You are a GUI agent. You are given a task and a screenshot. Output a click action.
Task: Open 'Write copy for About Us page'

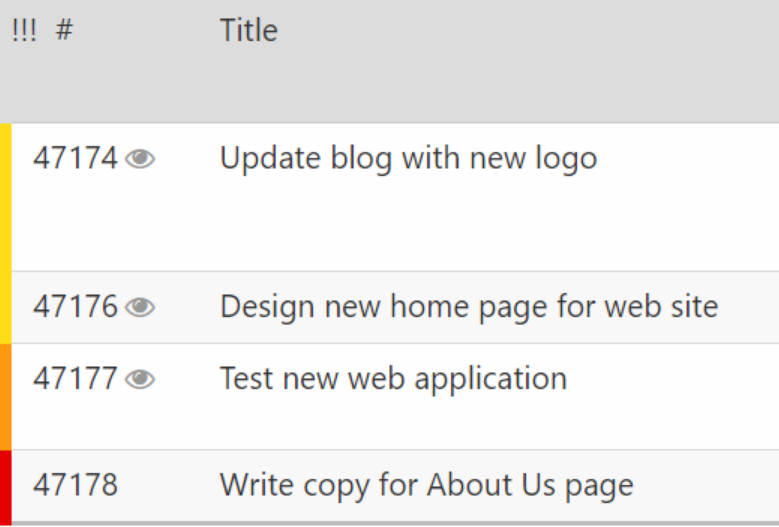point(426,486)
